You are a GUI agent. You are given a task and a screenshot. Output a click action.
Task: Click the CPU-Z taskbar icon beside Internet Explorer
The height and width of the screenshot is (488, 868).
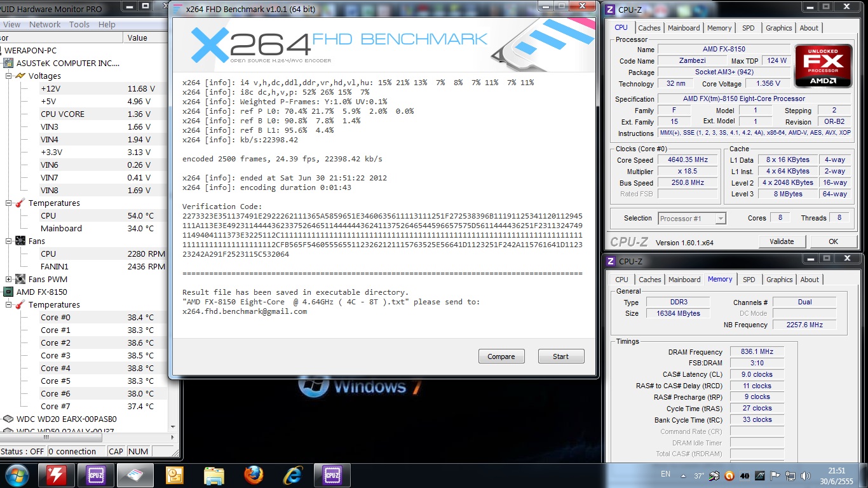(x=332, y=475)
